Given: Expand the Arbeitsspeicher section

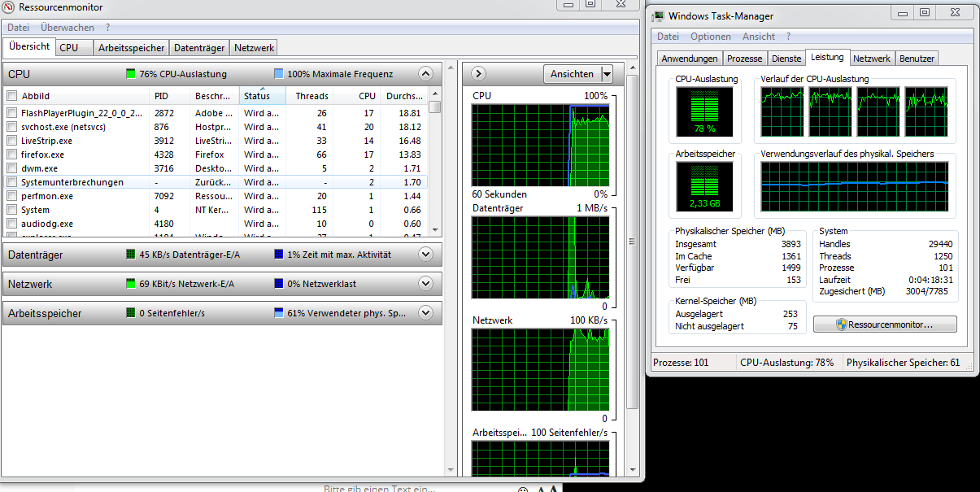Looking at the screenshot, I should click(x=425, y=313).
